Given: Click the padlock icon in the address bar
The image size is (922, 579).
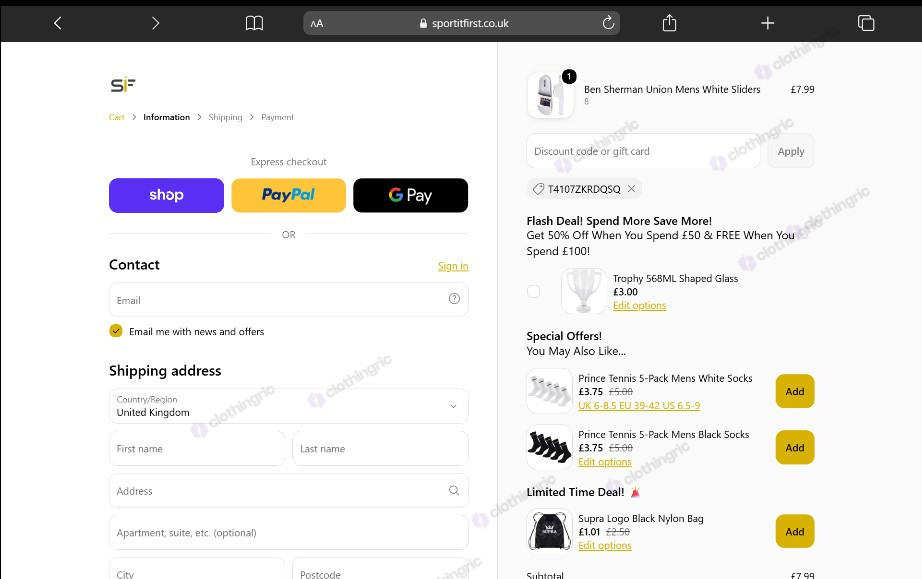Looking at the screenshot, I should coord(423,23).
